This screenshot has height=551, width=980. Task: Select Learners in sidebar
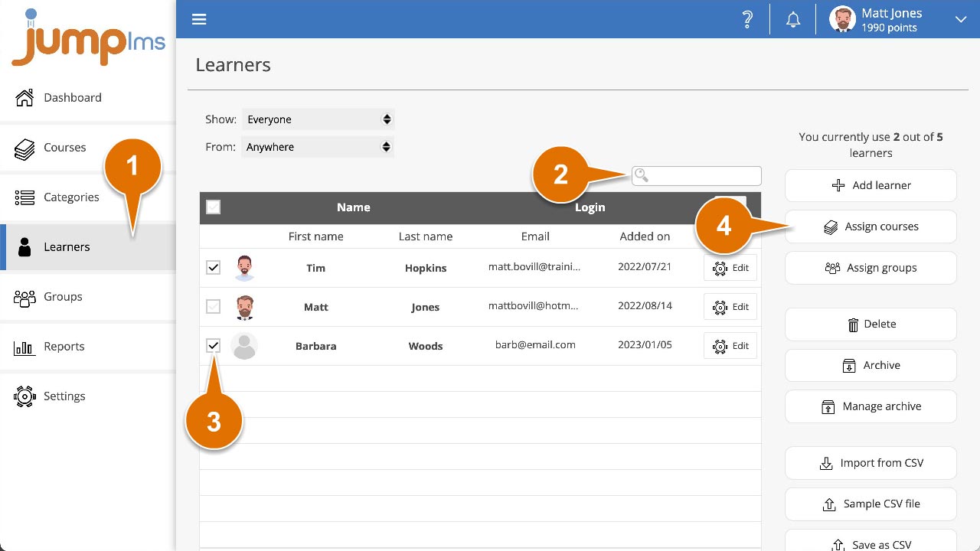(x=88, y=246)
